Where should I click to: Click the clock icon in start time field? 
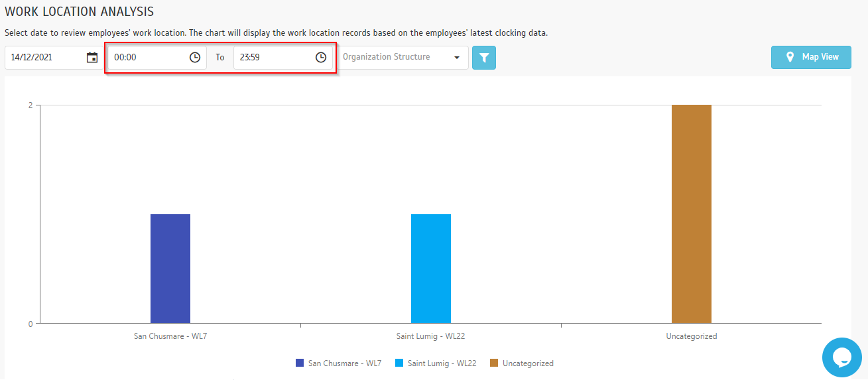click(x=195, y=58)
